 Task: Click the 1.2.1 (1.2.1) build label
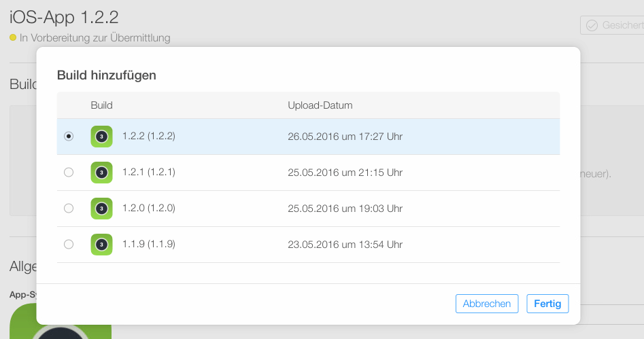(x=149, y=172)
